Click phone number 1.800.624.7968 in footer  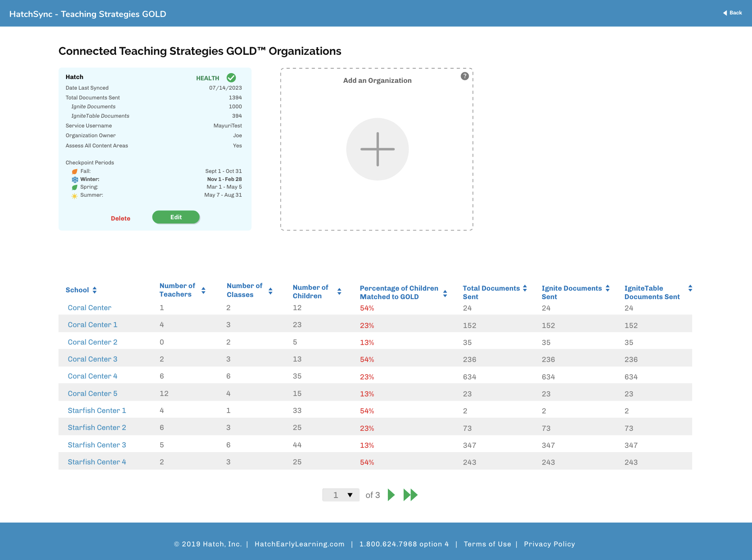click(404, 544)
